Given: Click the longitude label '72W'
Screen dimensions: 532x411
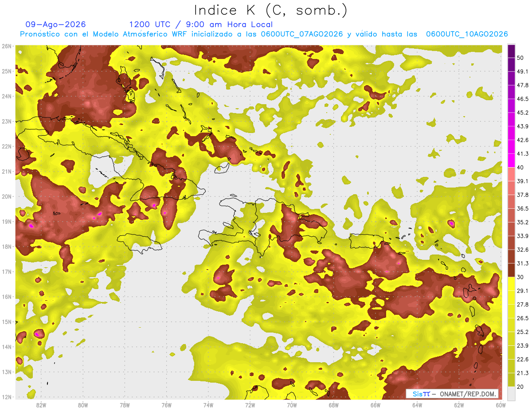Looking at the screenshot, I should coord(250,405).
